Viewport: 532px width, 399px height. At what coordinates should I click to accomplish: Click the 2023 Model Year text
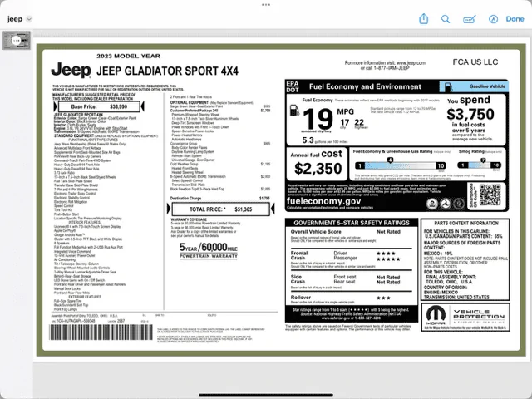128,56
